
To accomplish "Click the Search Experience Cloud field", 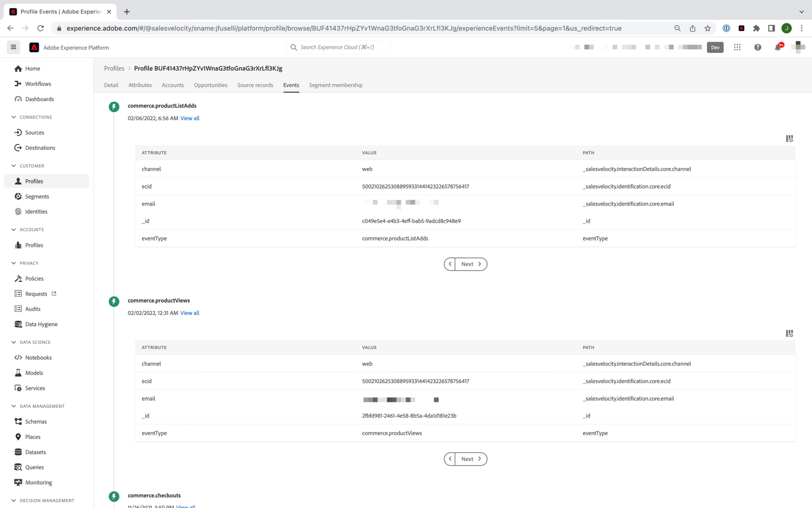I will click(x=337, y=47).
